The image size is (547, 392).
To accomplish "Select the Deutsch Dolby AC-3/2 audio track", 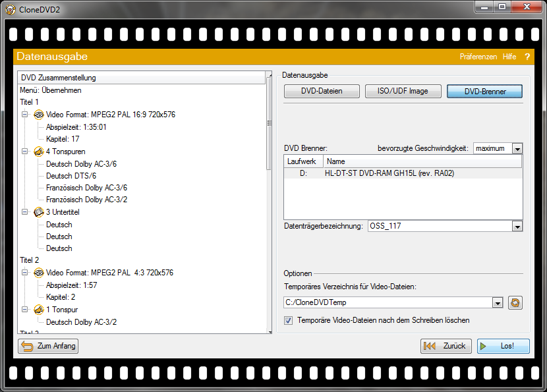I will tap(81, 322).
